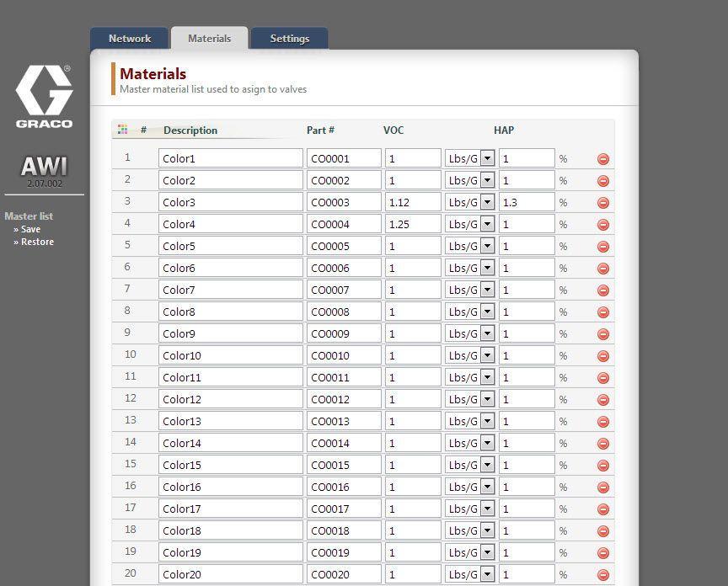The image size is (728, 586).
Task: Remove the Color17 material row
Action: tap(603, 509)
